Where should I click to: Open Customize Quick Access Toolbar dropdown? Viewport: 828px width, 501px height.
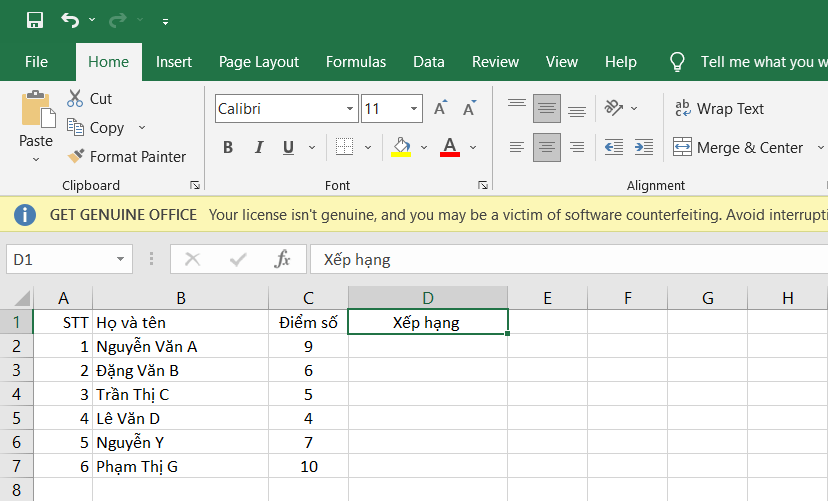(x=165, y=22)
